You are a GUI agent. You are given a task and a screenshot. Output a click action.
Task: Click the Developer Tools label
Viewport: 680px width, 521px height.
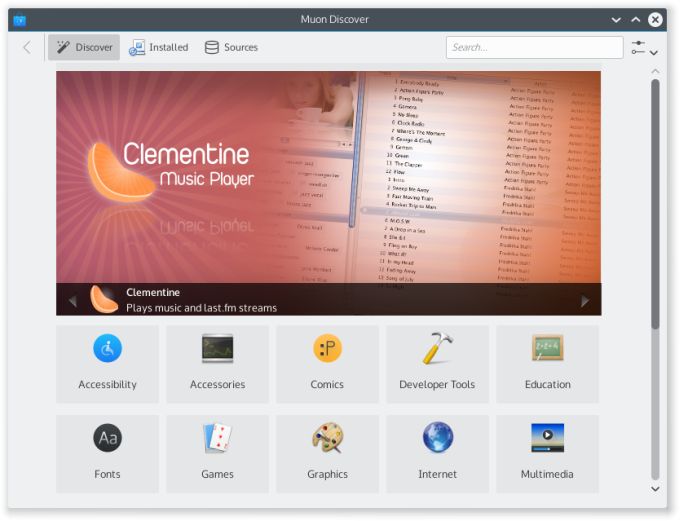tap(437, 384)
